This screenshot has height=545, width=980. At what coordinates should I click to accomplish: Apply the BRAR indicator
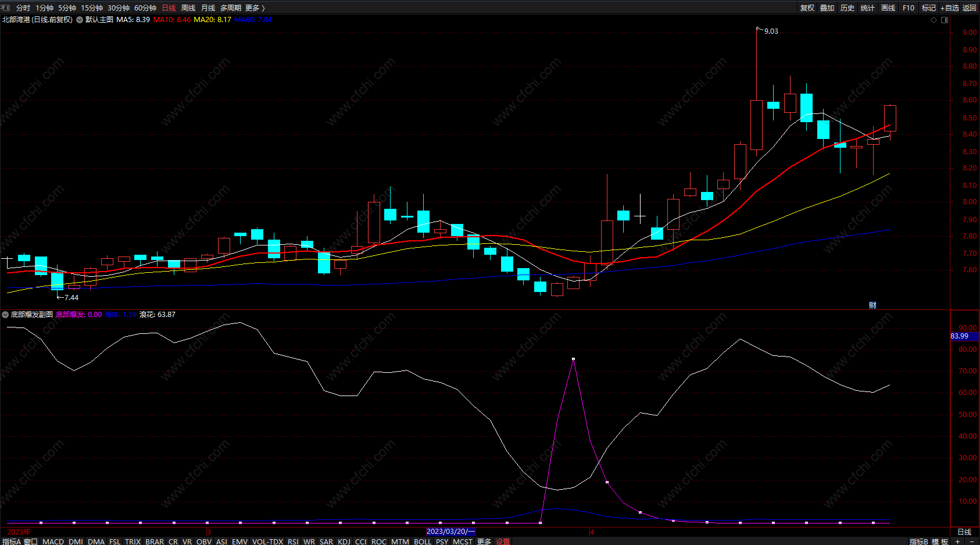coord(155,542)
